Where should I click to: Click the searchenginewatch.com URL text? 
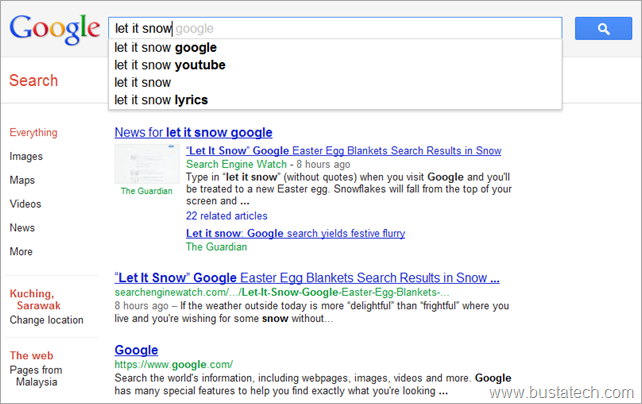click(x=282, y=292)
